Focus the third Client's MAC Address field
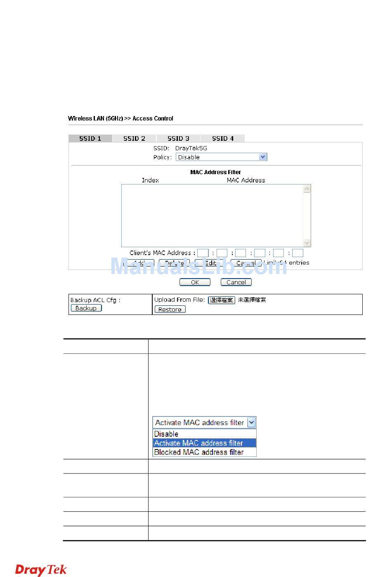Screen dimensions: 392x577 241,253
